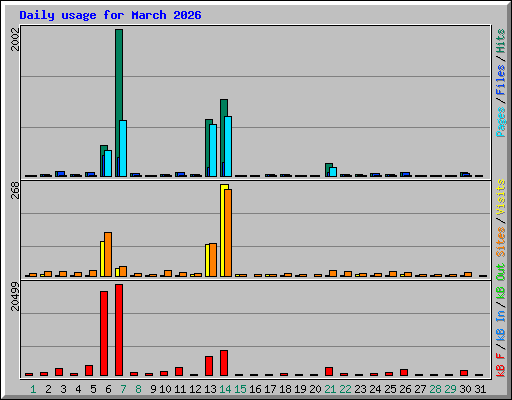Click the green 'Hits' legend label
Image resolution: width=512 pixels, height=400 pixels.
pyautogui.click(x=501, y=41)
